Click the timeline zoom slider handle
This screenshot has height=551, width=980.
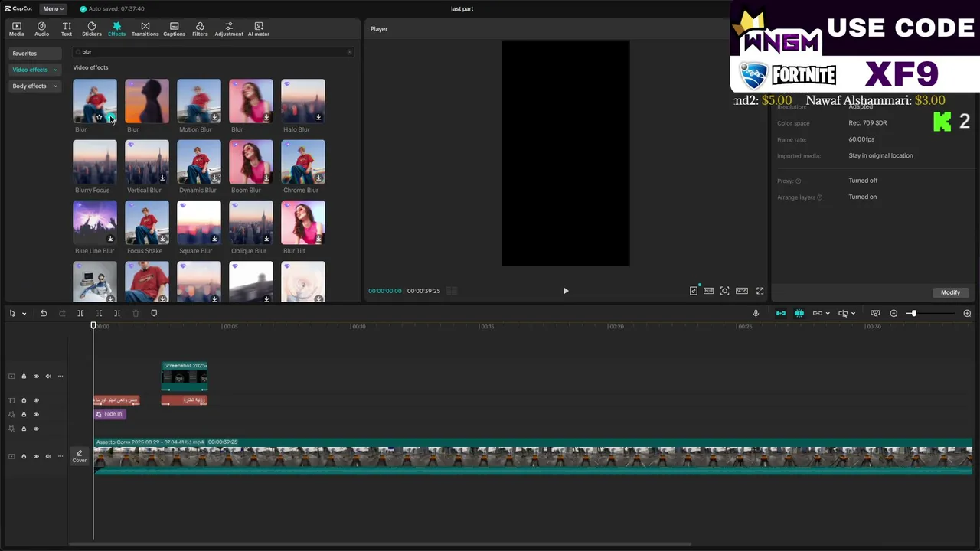point(913,313)
